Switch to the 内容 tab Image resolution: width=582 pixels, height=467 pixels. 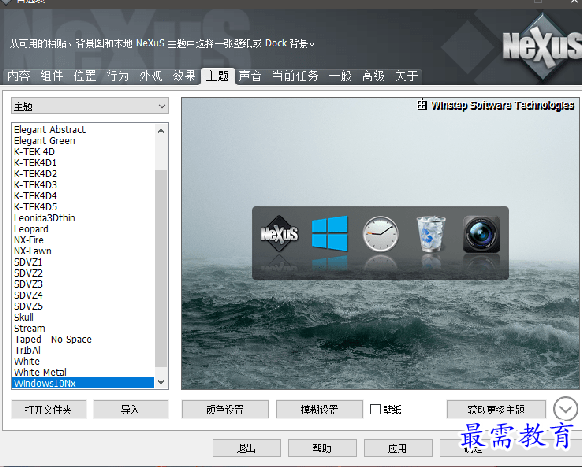(19, 76)
